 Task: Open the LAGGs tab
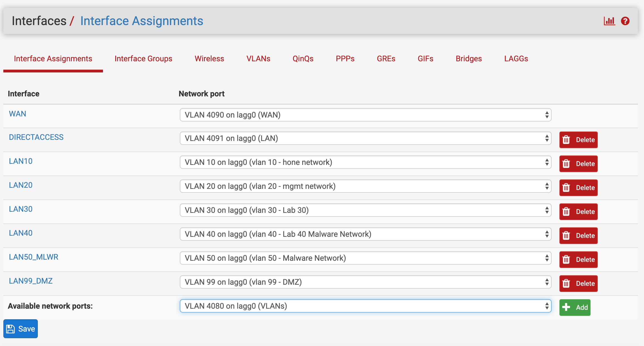[x=516, y=59]
